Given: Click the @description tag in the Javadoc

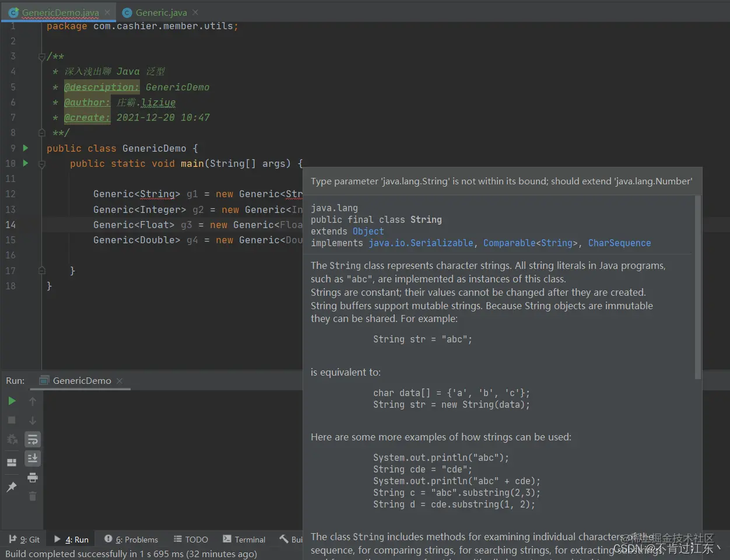Looking at the screenshot, I should (x=101, y=87).
